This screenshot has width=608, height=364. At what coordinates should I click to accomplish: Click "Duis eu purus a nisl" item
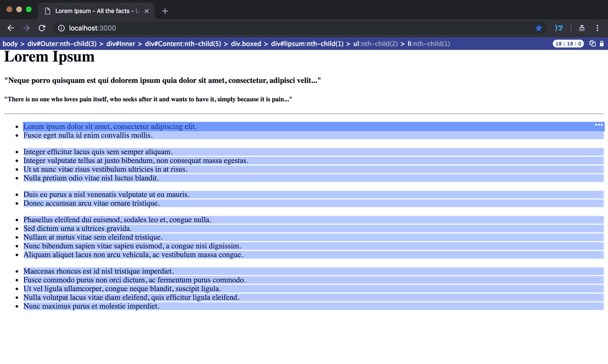[313, 195]
